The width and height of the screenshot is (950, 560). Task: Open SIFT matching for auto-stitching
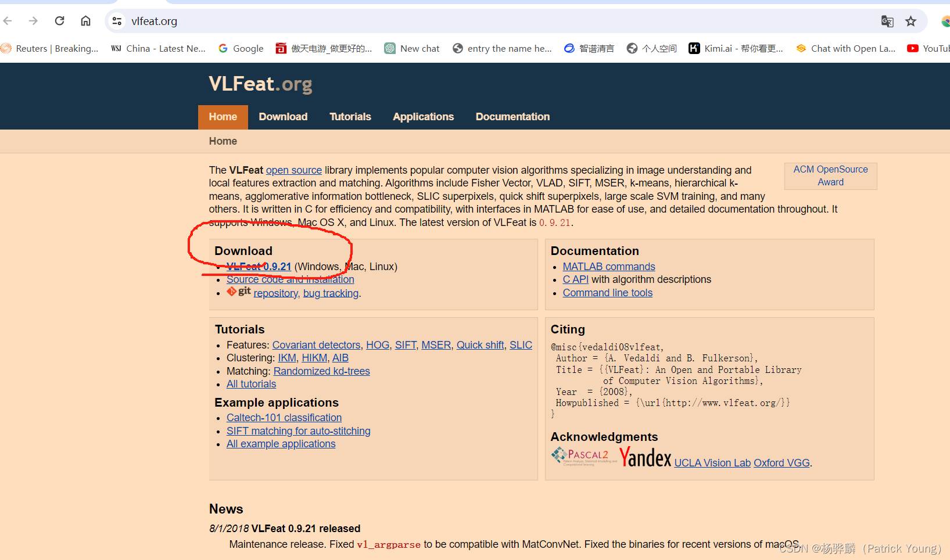tap(299, 431)
